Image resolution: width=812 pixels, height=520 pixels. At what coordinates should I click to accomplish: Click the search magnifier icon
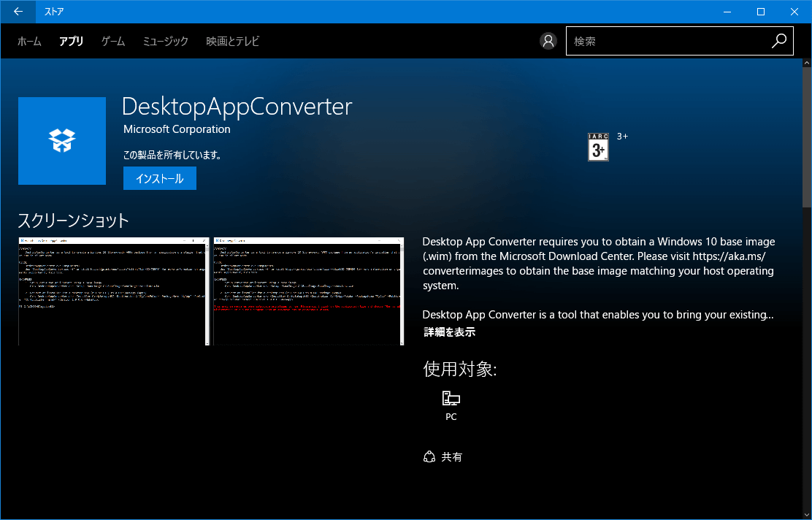(x=779, y=41)
